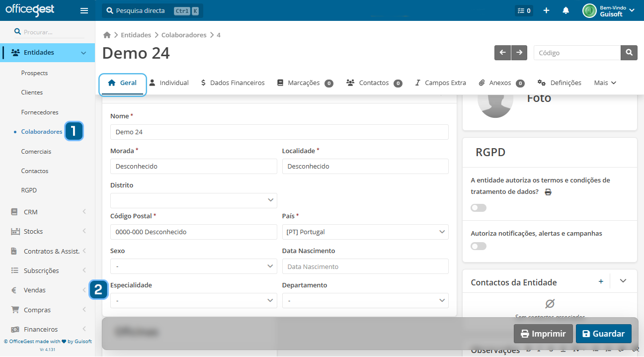Click the Guardar button

tap(603, 334)
